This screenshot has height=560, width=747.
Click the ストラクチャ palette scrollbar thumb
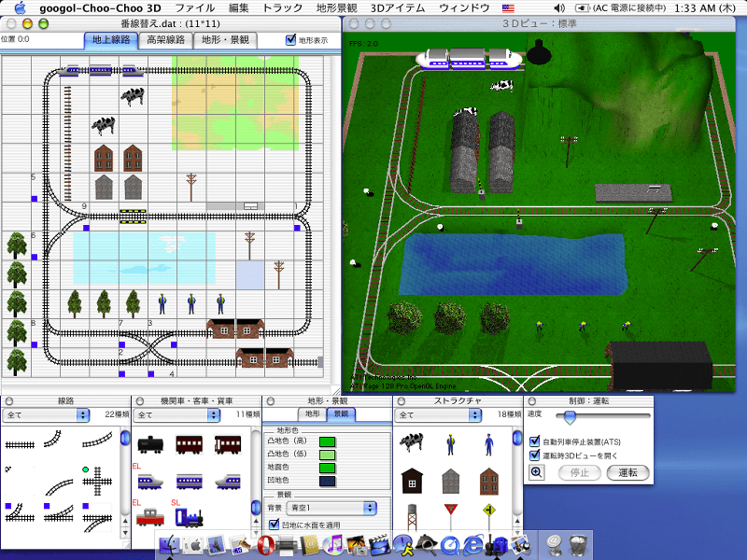[517, 437]
